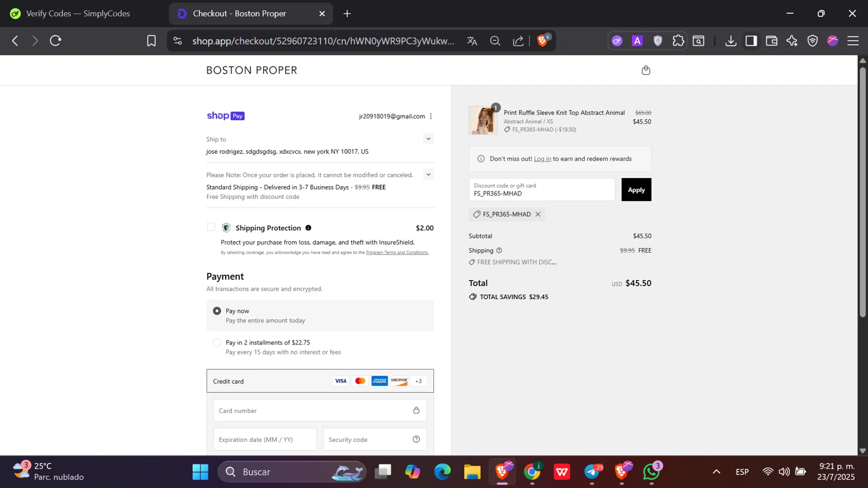Click the share page icon

[518, 41]
